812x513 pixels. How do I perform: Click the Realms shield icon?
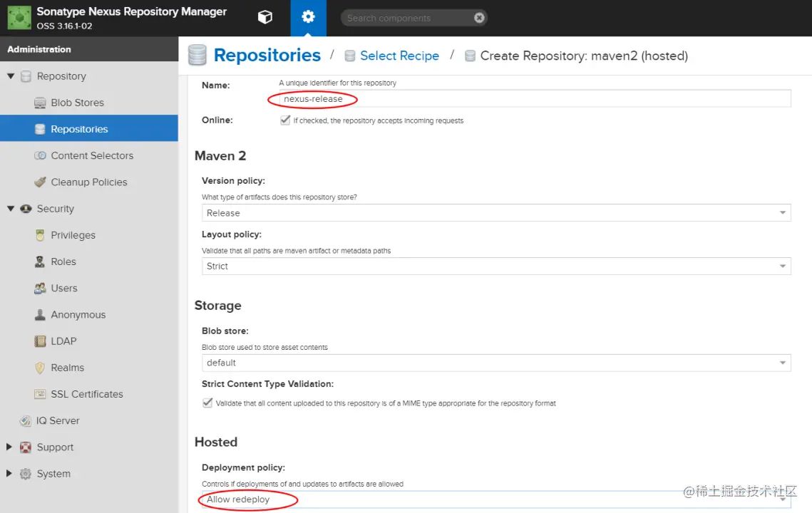coord(40,368)
